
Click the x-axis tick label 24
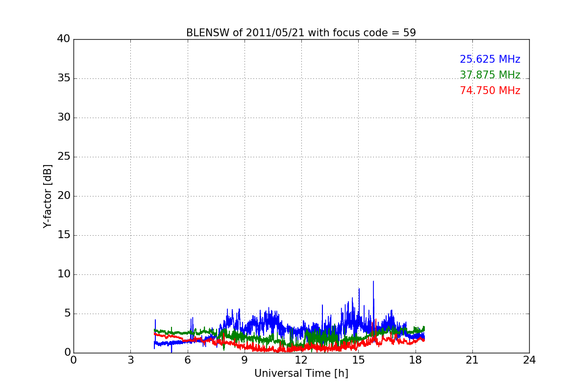click(529, 360)
